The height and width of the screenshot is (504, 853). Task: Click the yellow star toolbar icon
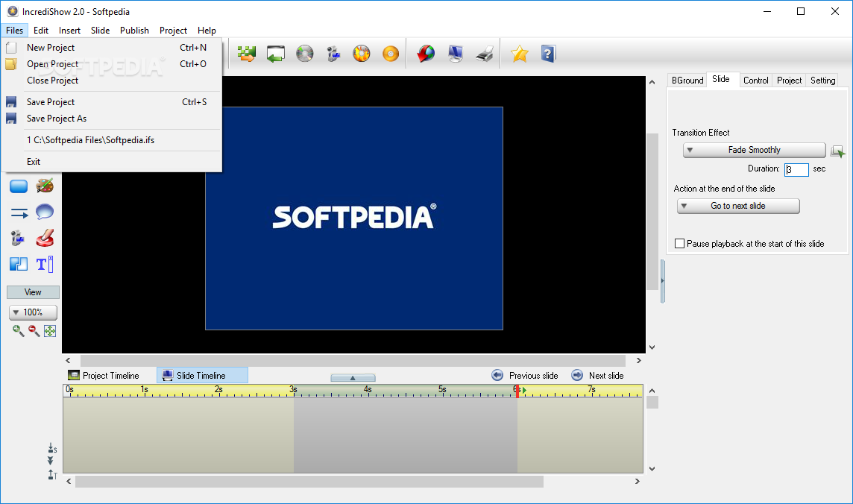tap(520, 54)
